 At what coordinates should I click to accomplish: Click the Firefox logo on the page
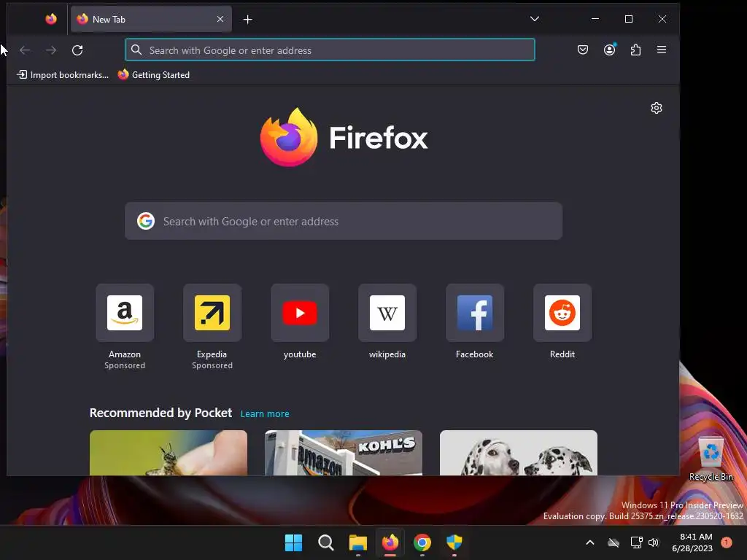coord(344,138)
